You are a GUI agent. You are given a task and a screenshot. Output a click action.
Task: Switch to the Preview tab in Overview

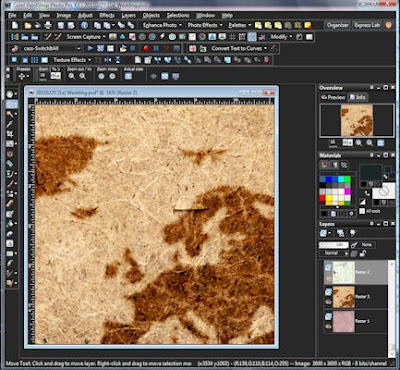(333, 97)
